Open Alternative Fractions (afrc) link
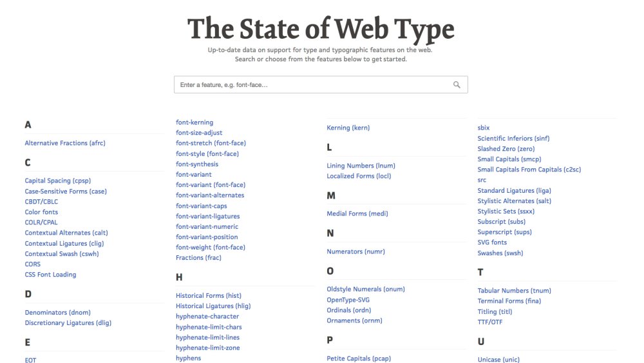The image size is (644, 363). 65,143
